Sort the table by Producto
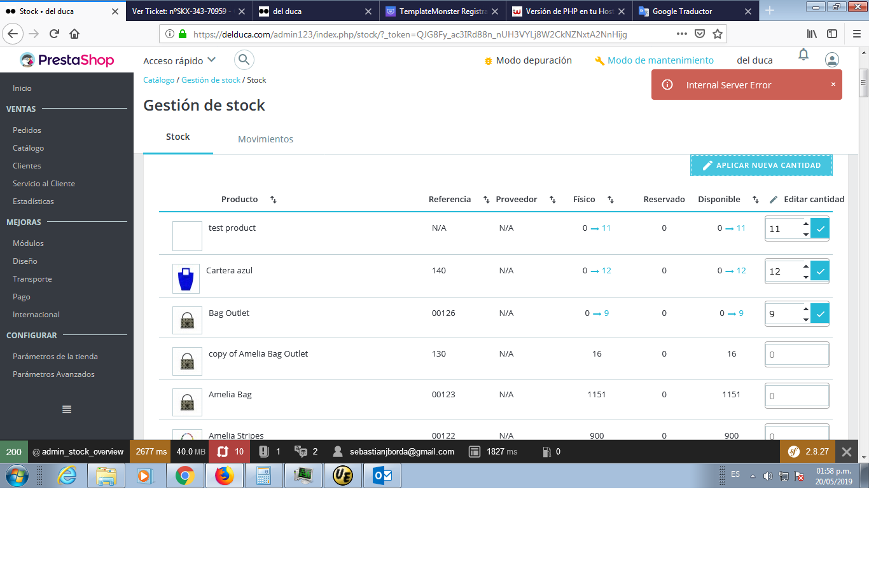 (x=274, y=200)
